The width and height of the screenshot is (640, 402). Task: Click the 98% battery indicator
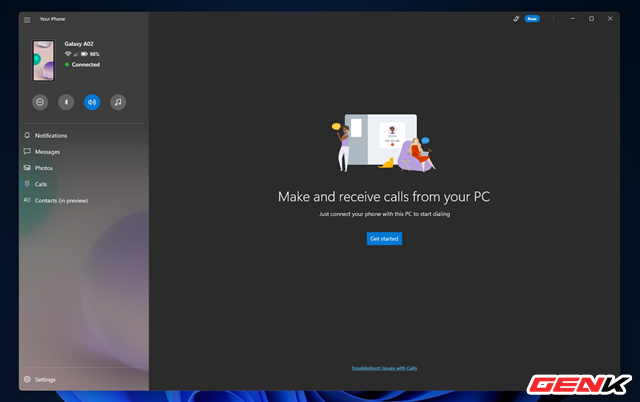tap(90, 54)
